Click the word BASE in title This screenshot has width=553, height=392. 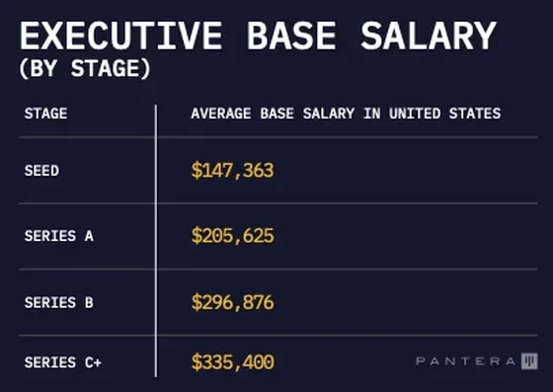coord(291,36)
